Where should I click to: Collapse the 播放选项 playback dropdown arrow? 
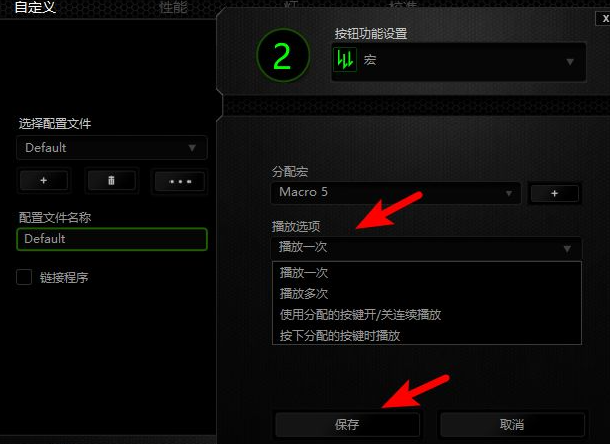(567, 248)
